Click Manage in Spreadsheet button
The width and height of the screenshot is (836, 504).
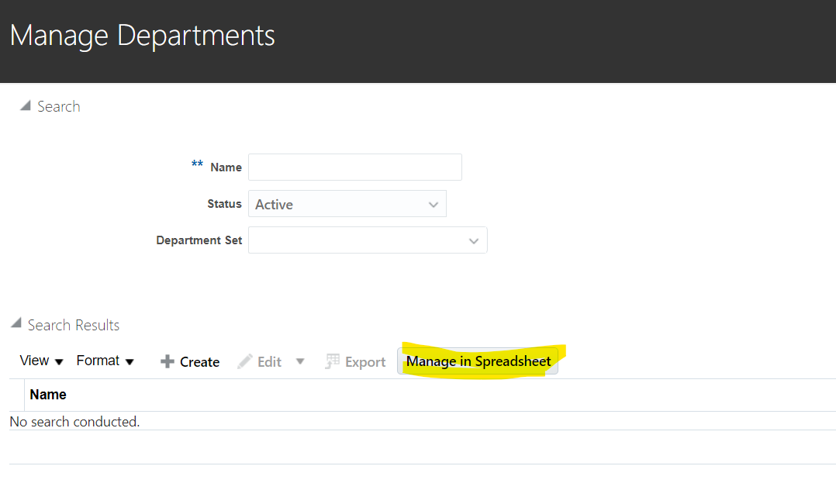click(478, 361)
